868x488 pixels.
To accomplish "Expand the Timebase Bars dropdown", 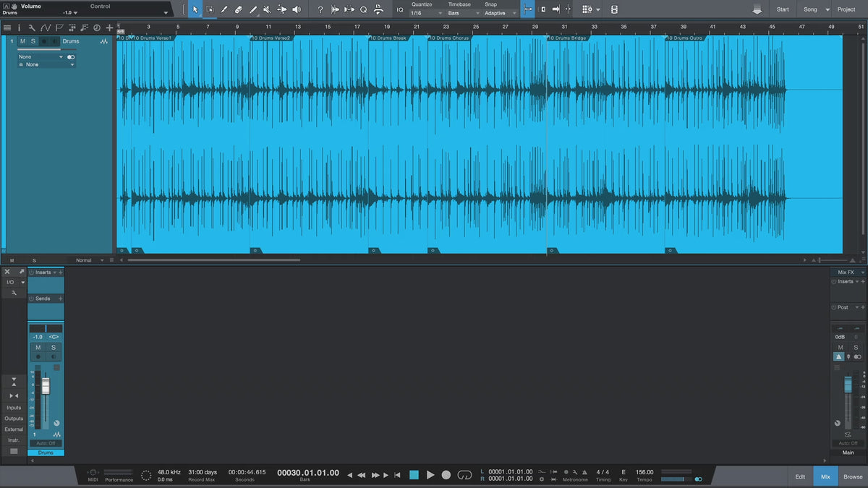I will click(462, 13).
